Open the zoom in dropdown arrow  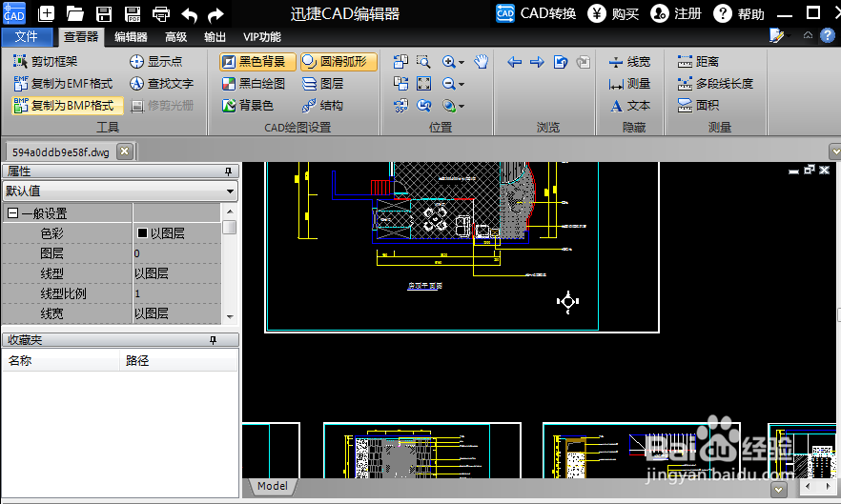tap(462, 63)
